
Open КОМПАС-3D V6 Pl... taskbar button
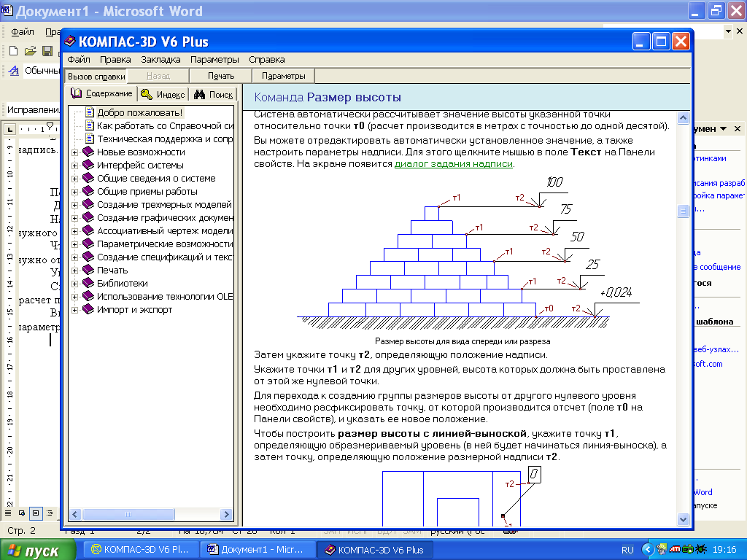tap(140, 550)
